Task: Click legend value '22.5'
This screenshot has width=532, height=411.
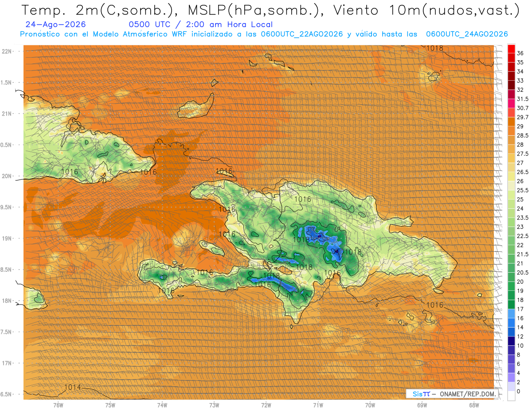Action: pos(523,236)
